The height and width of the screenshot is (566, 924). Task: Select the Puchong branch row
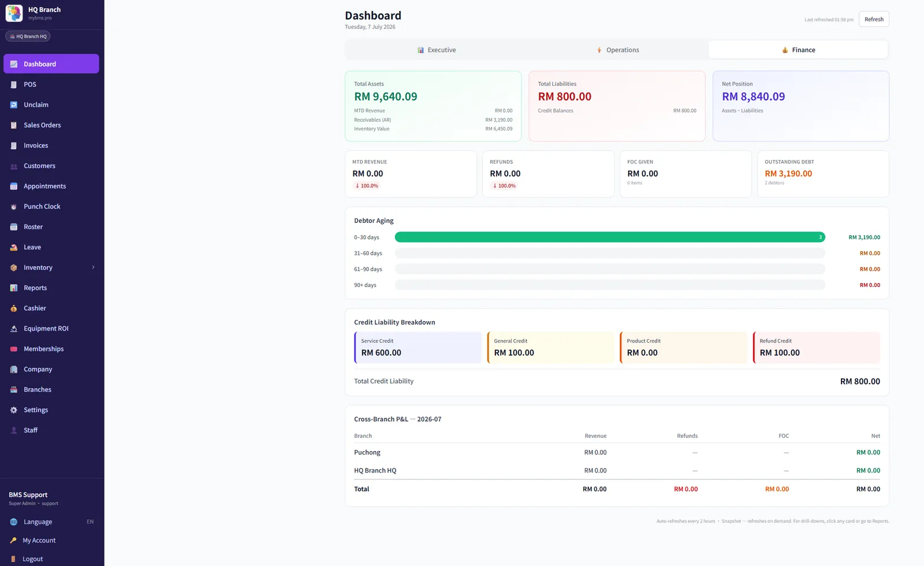coord(617,452)
